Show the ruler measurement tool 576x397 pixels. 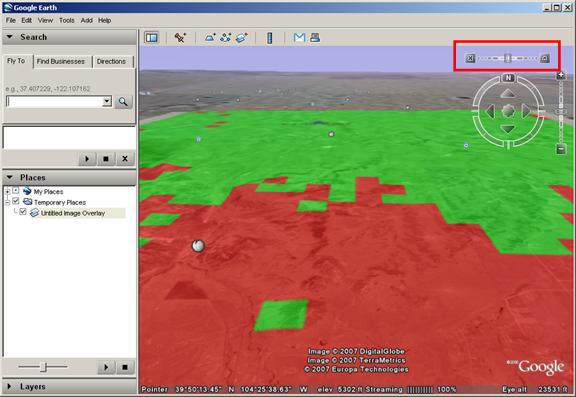click(x=270, y=38)
